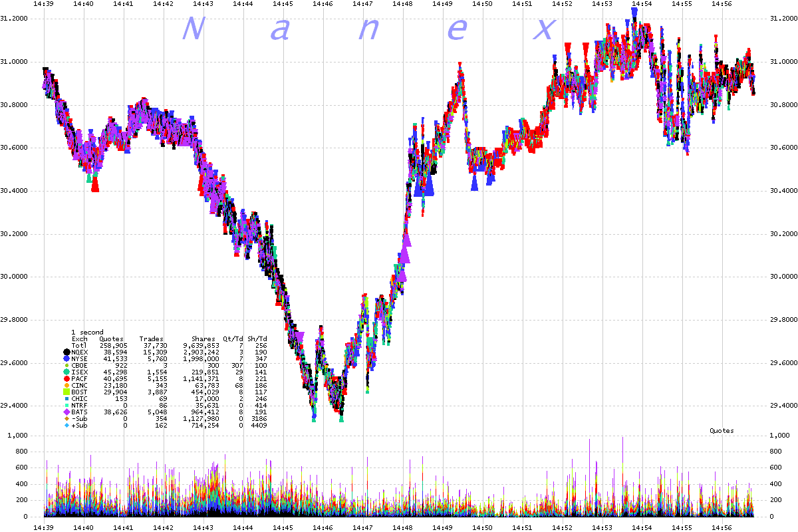Click the black NQEX legend marker

[x=66, y=352]
